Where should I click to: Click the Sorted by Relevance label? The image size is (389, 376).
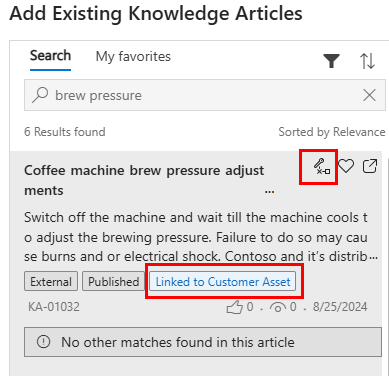(x=332, y=132)
